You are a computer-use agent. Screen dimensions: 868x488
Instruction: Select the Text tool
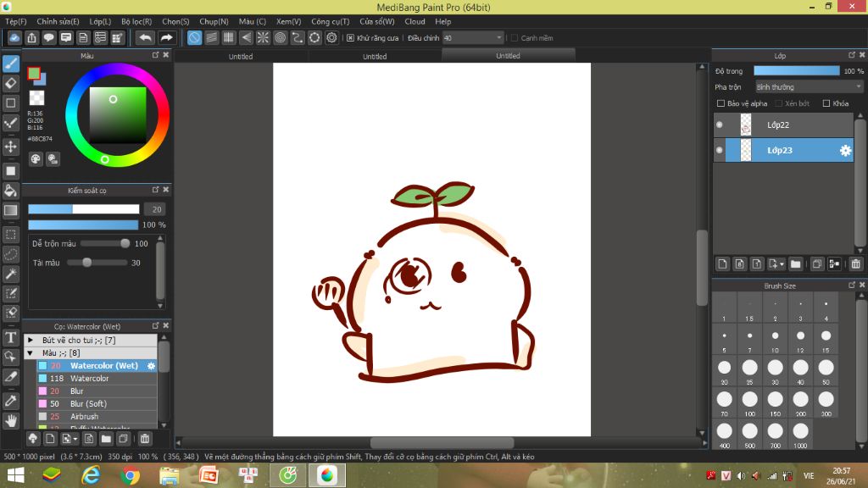coord(10,337)
